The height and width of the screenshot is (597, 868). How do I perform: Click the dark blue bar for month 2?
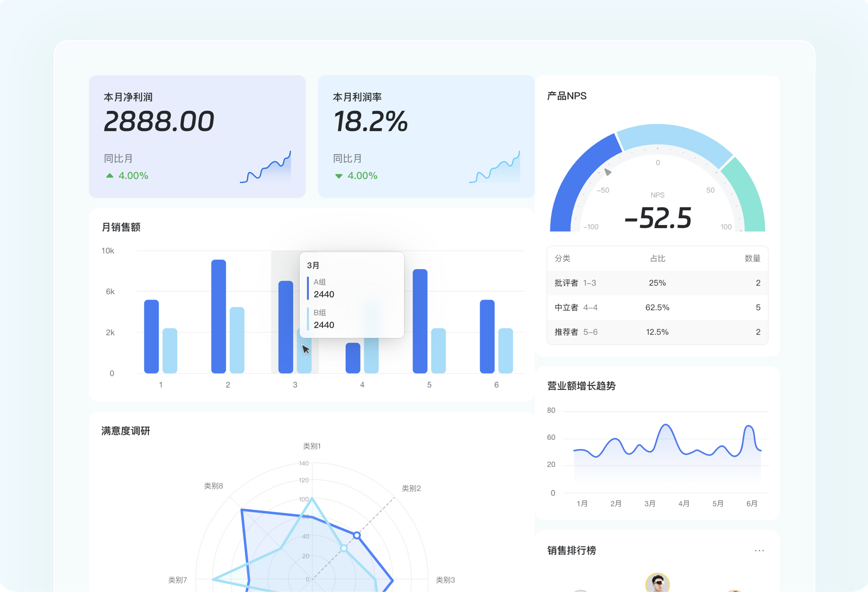tap(218, 316)
